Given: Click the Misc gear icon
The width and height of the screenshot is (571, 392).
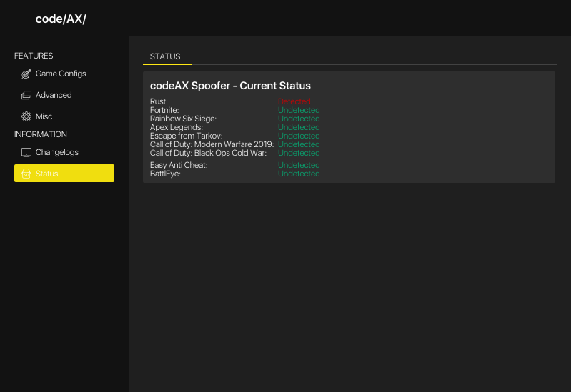Looking at the screenshot, I should (26, 116).
